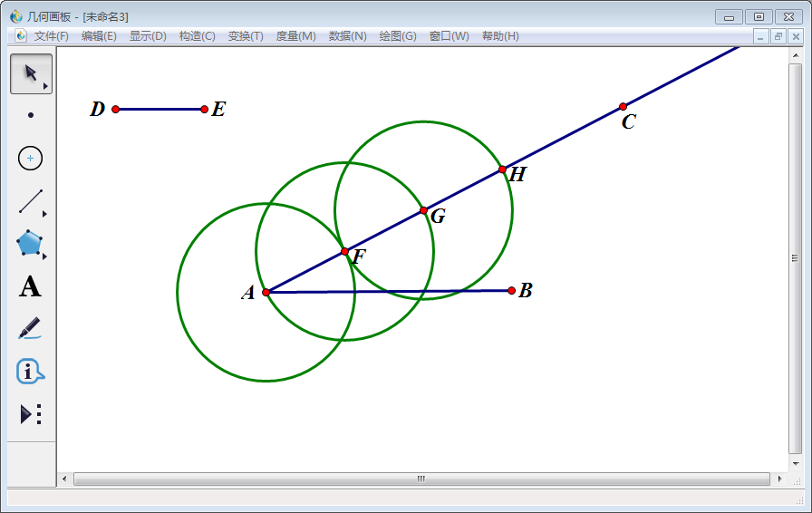
Task: Select the Polygon tool
Action: [x=30, y=243]
